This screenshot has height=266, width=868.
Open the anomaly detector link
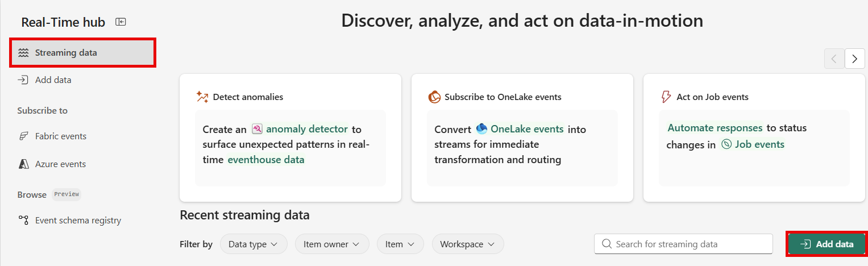306,129
